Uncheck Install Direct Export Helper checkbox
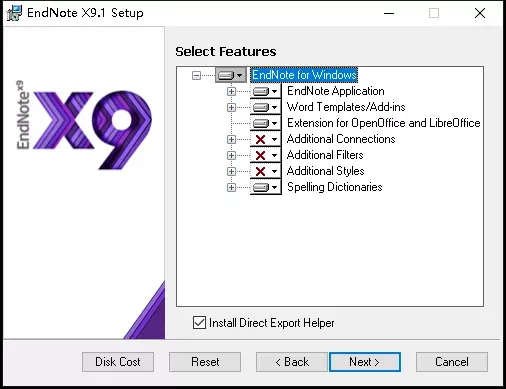 click(x=199, y=323)
